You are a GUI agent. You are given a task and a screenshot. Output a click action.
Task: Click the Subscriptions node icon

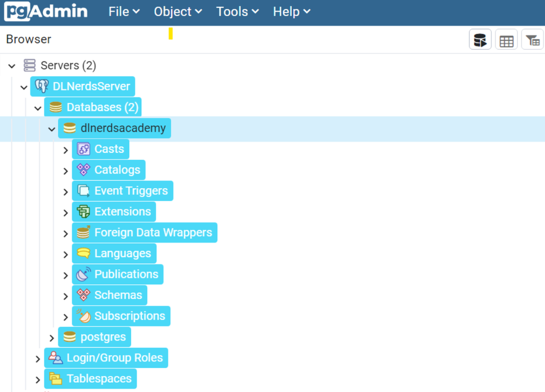[x=83, y=316]
